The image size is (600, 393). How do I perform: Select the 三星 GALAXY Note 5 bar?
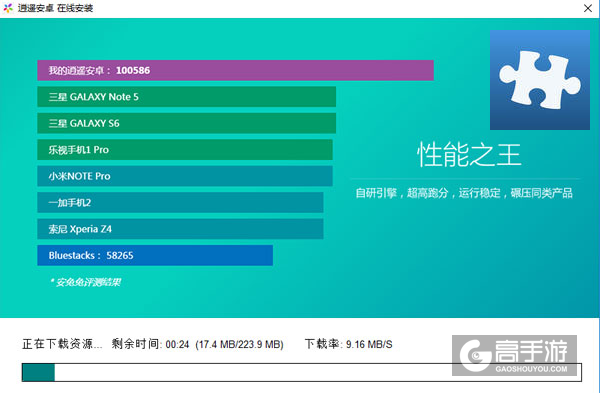click(x=186, y=97)
